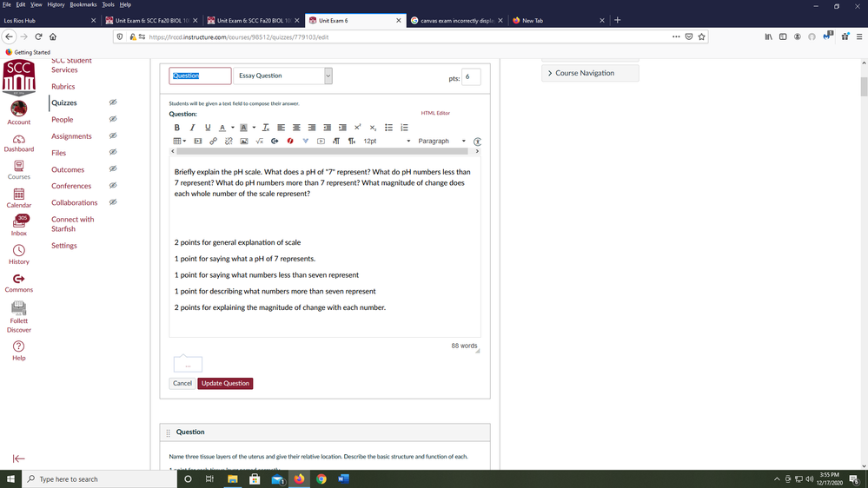Open Microsoft Word from the taskbar

point(343,479)
